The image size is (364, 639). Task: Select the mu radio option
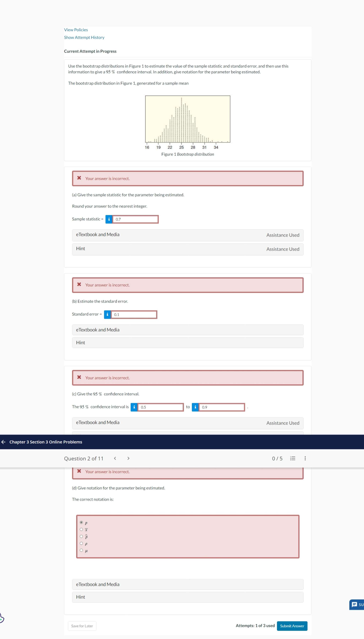tap(81, 550)
